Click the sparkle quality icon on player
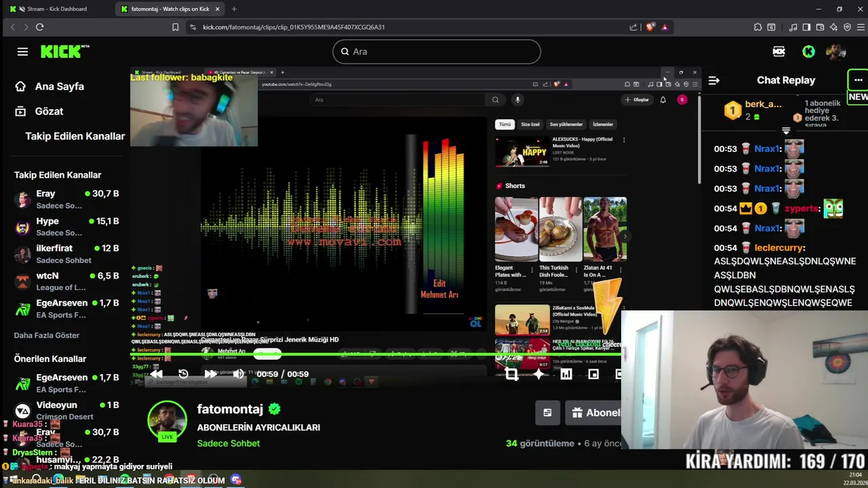868x488 pixels. coord(538,373)
